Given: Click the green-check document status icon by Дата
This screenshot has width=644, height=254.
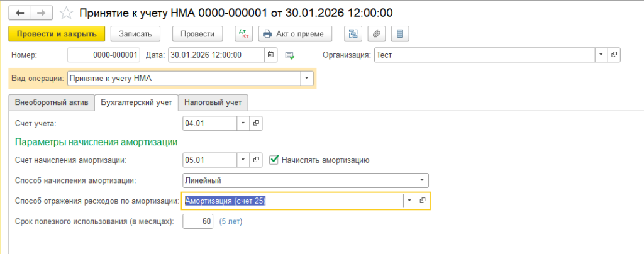Looking at the screenshot, I should click(291, 55).
